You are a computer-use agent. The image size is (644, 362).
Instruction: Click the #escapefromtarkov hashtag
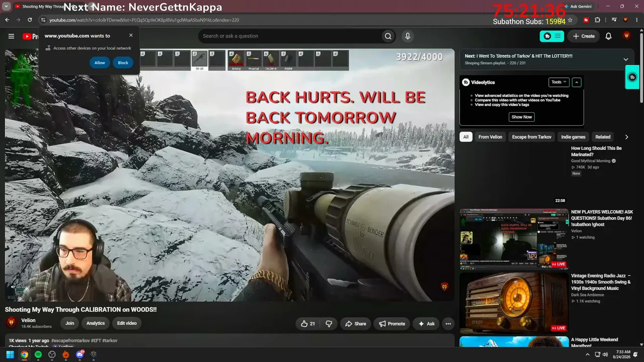pyautogui.click(x=70, y=341)
